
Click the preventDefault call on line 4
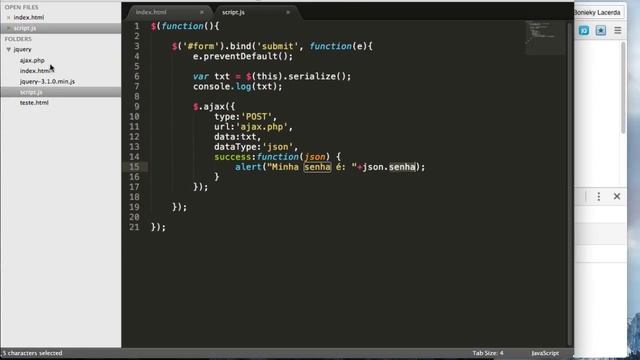(x=242, y=56)
